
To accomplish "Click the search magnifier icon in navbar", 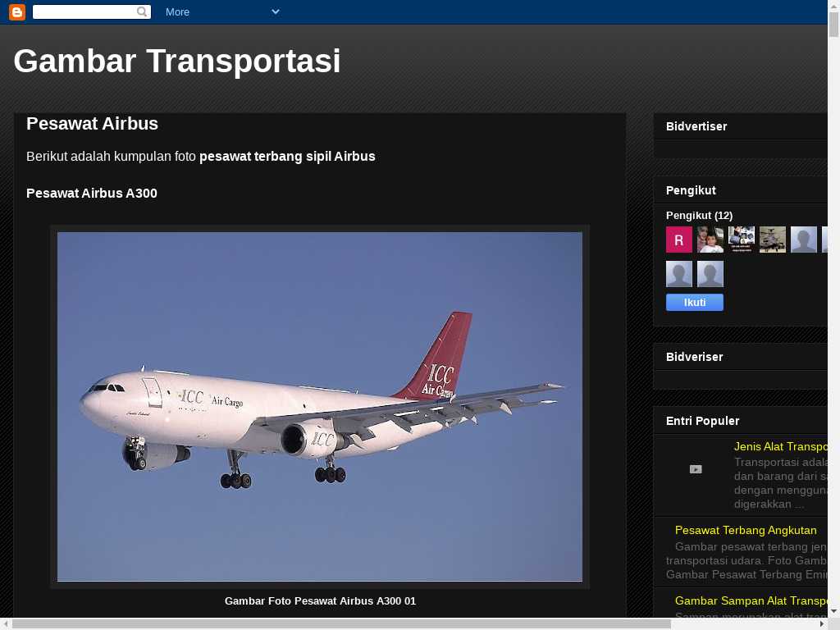I will (141, 11).
